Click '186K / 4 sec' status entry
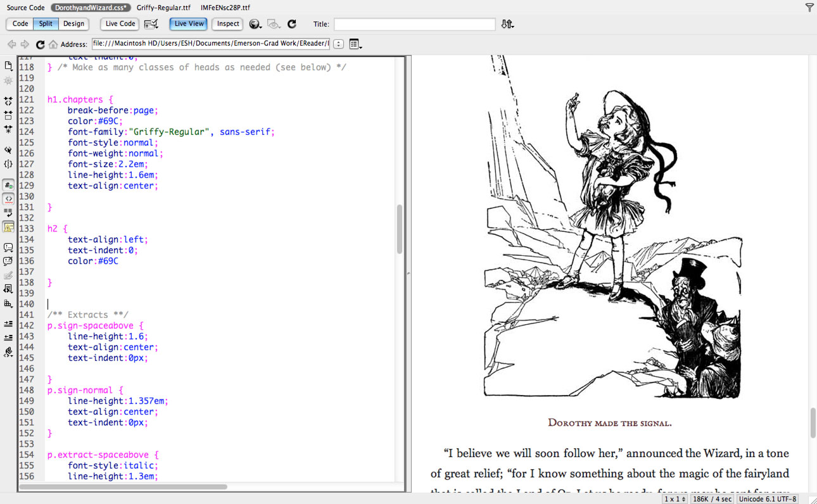This screenshot has height=504, width=817. pos(712,499)
